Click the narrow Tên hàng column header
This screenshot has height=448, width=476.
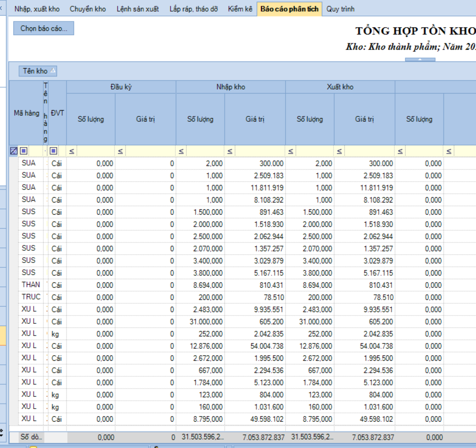click(x=46, y=113)
